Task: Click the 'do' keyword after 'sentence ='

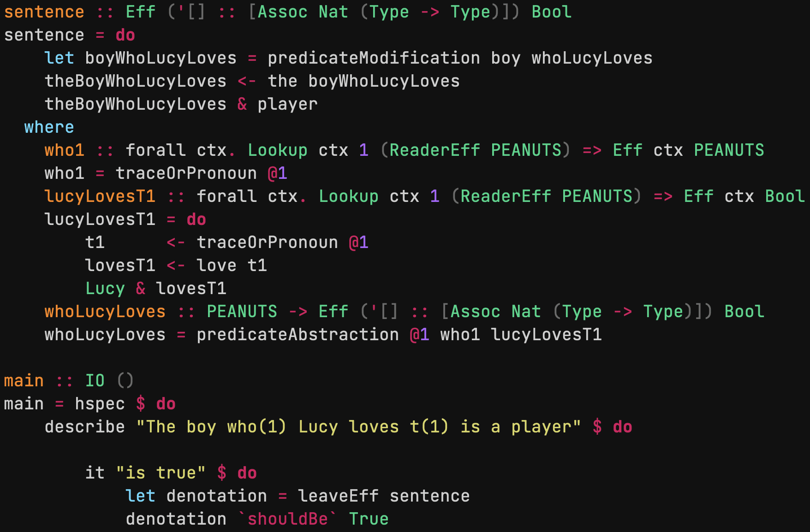Action: coord(125,35)
